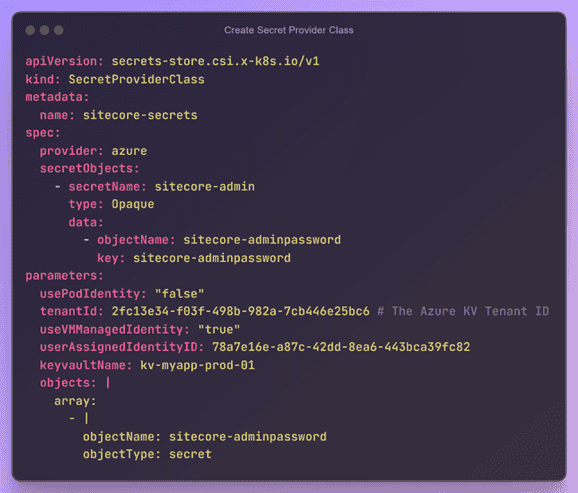Viewport: 578px width, 493px height.
Task: Click the Create Secret Provider Class title
Action: 289,30
